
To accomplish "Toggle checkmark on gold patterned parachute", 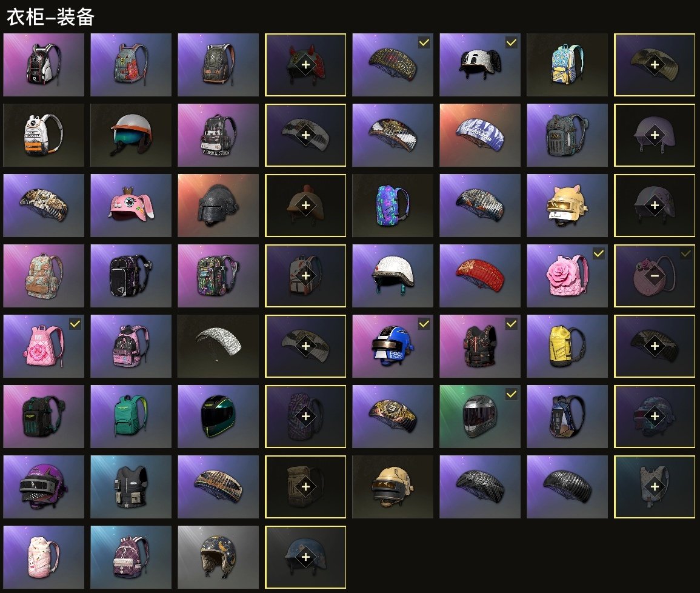I will pos(424,42).
